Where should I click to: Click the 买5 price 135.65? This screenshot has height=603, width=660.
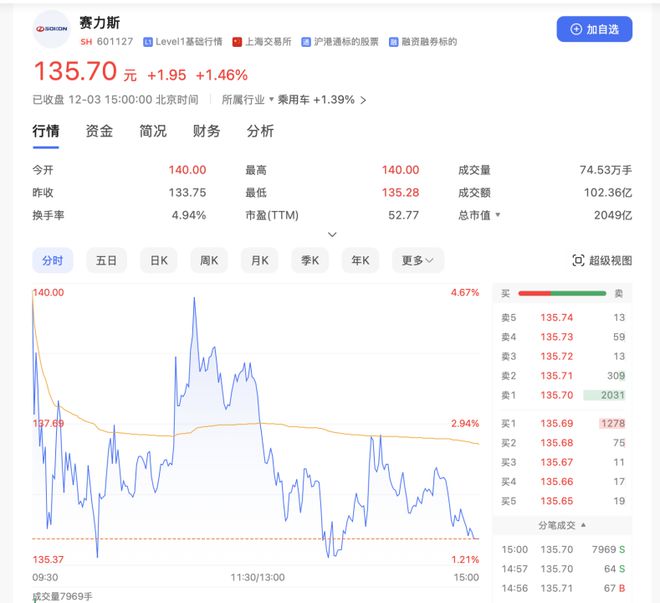[556, 501]
